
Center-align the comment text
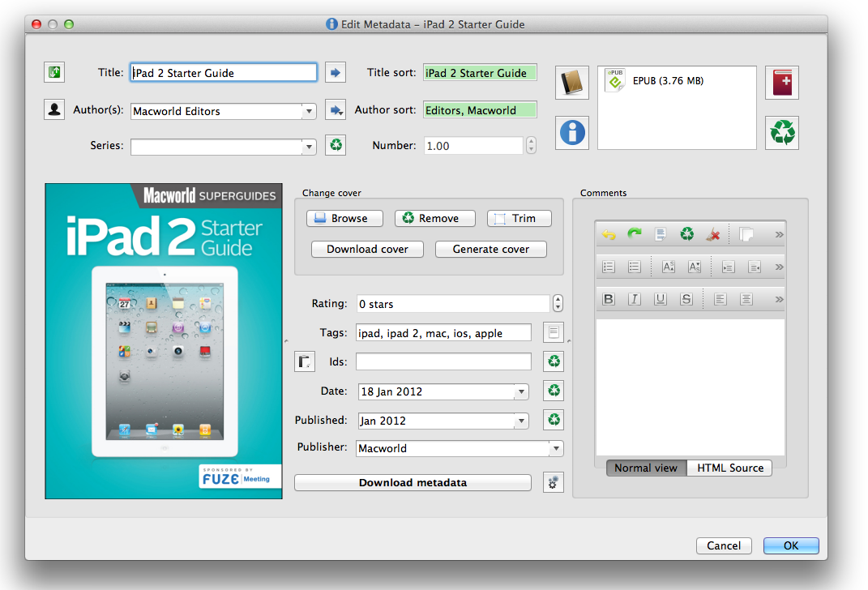click(x=746, y=299)
